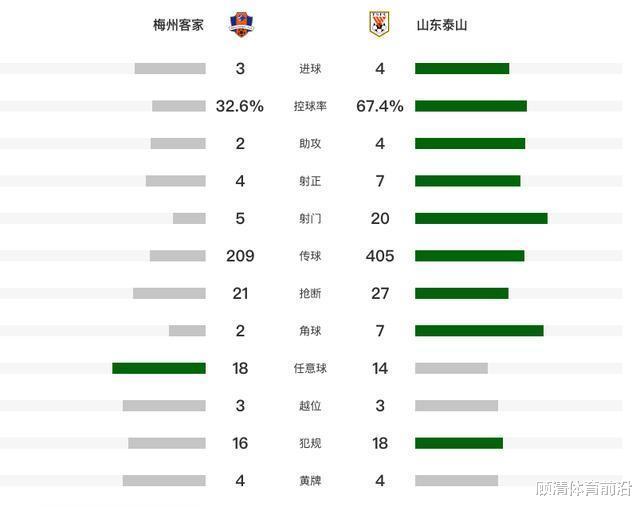640x507 pixels.
Task: Click the Meizhou Hakka team crest
Action: coord(241,24)
